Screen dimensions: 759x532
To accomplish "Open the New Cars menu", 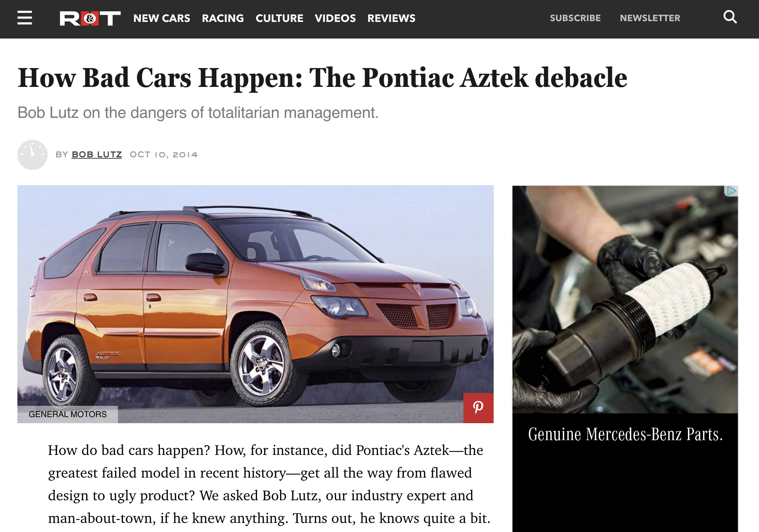I will tap(162, 18).
